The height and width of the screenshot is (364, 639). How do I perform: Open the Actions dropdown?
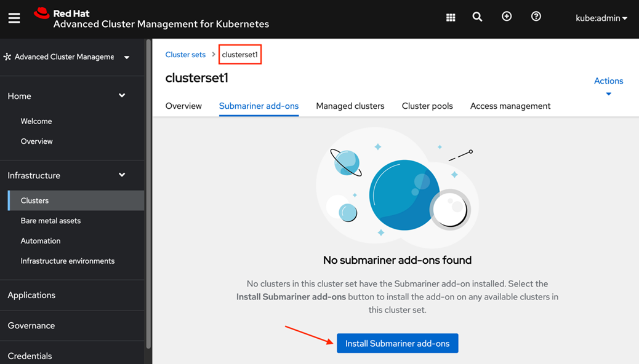tap(608, 85)
